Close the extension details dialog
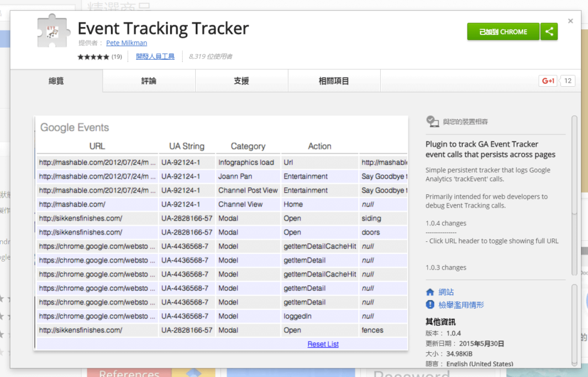Image resolution: width=588 pixels, height=377 pixels. tap(570, 21)
